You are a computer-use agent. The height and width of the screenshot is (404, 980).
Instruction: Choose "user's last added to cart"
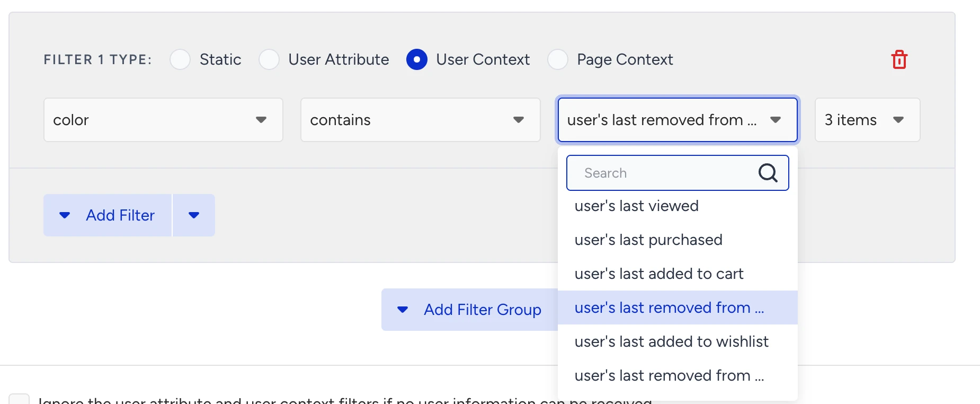click(678, 274)
